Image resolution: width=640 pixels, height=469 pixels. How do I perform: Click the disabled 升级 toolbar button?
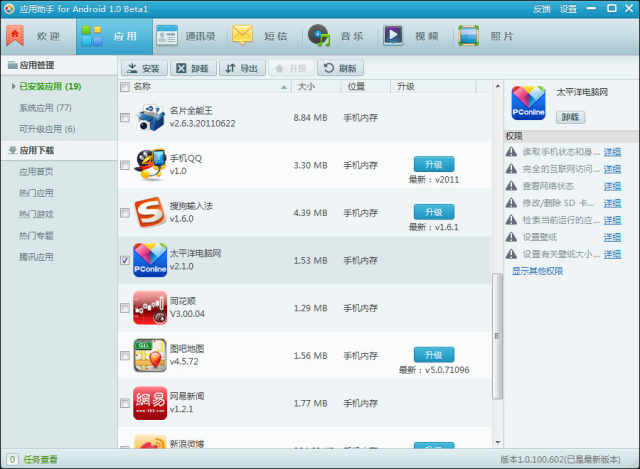[x=291, y=68]
